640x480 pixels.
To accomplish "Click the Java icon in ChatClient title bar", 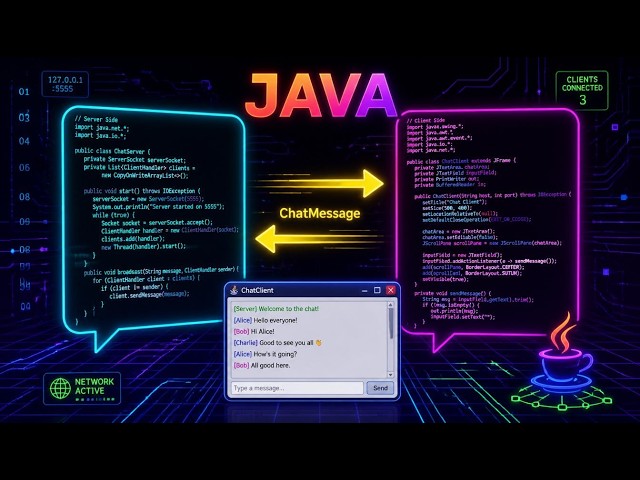I will point(234,290).
